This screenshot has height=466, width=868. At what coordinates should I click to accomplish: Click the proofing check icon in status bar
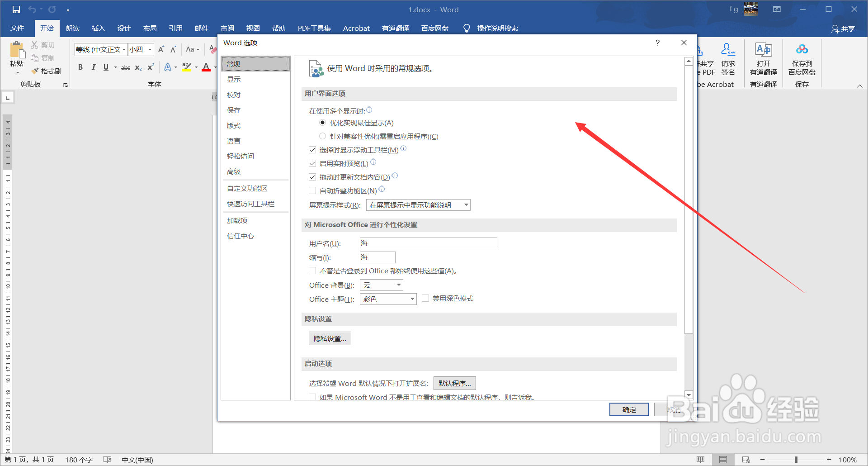[107, 460]
